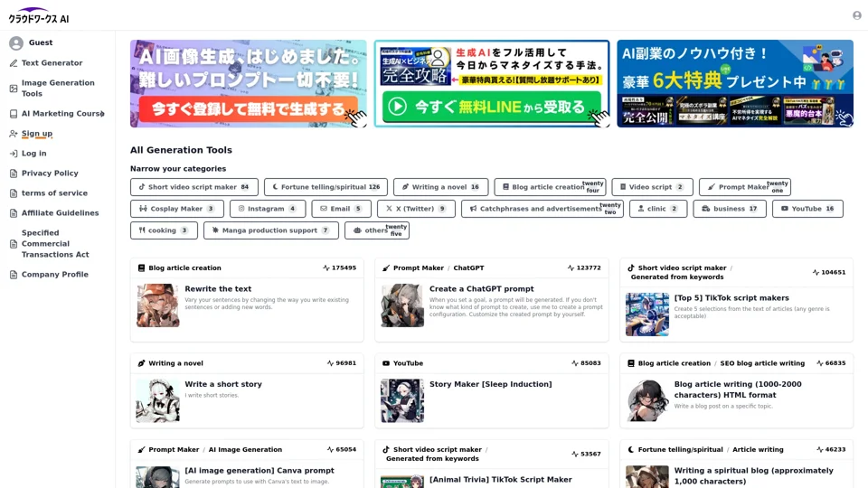Open the Sign up link
The width and height of the screenshot is (868, 488).
(x=37, y=134)
